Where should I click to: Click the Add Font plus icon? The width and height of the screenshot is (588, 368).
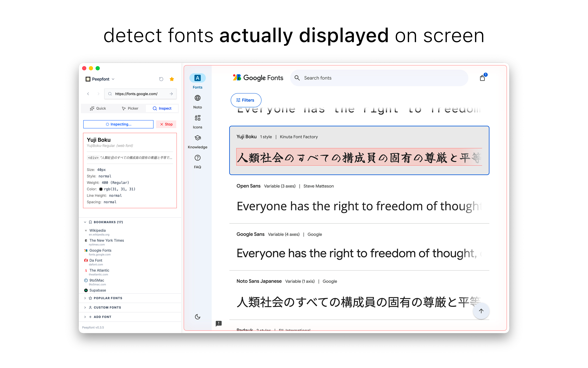click(x=90, y=317)
